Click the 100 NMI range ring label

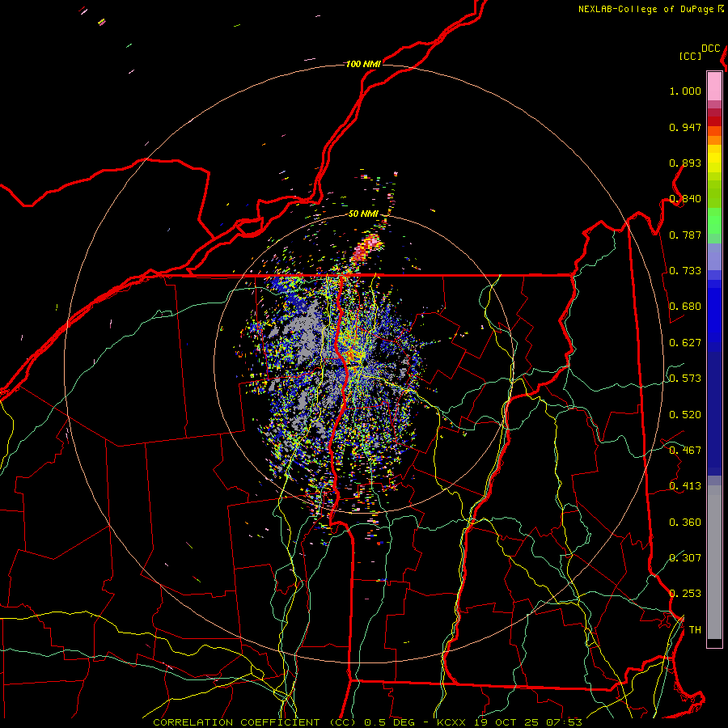coord(363,64)
